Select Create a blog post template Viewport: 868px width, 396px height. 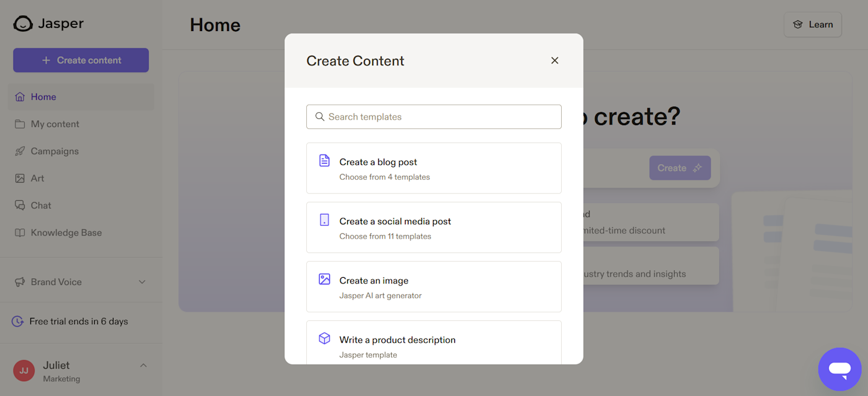pyautogui.click(x=434, y=168)
